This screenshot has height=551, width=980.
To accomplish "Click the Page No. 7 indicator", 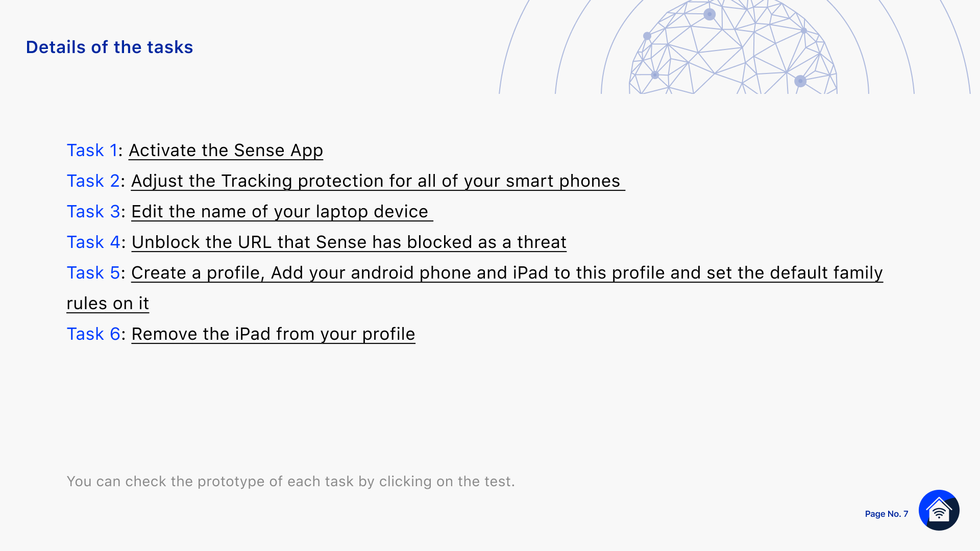I will [x=887, y=514].
